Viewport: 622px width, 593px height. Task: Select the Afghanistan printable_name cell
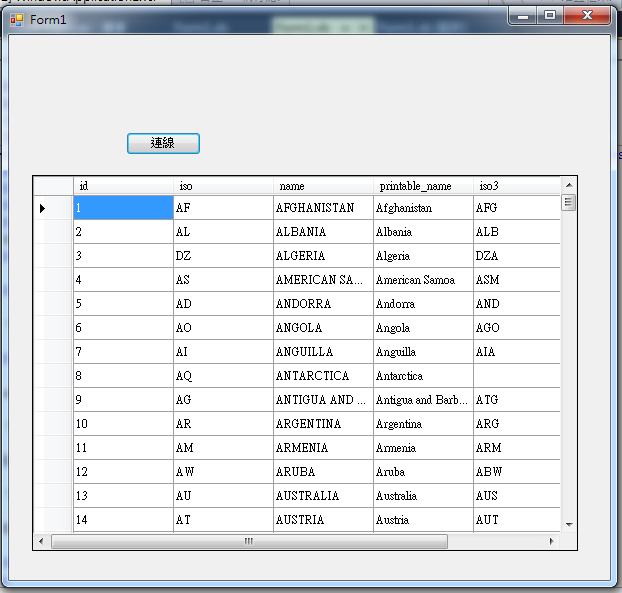point(423,207)
